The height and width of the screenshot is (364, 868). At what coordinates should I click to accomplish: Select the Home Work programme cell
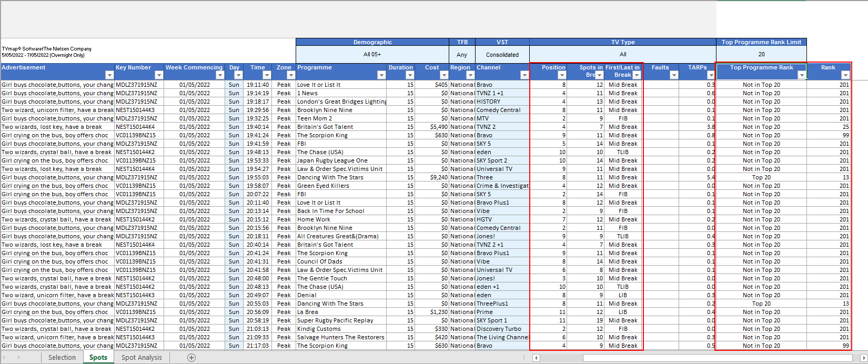(341, 219)
